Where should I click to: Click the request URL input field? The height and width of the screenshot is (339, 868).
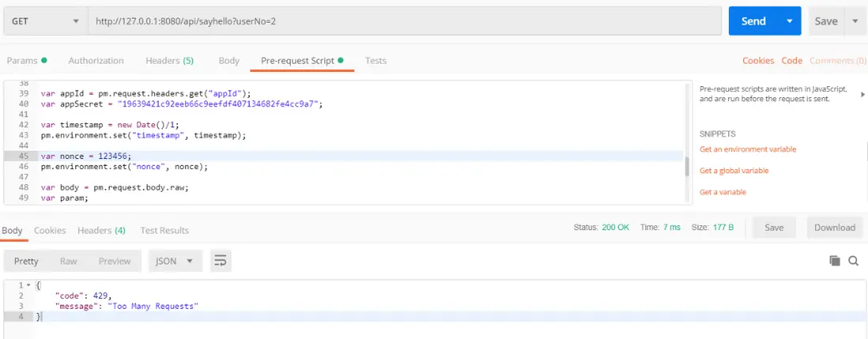click(x=403, y=21)
